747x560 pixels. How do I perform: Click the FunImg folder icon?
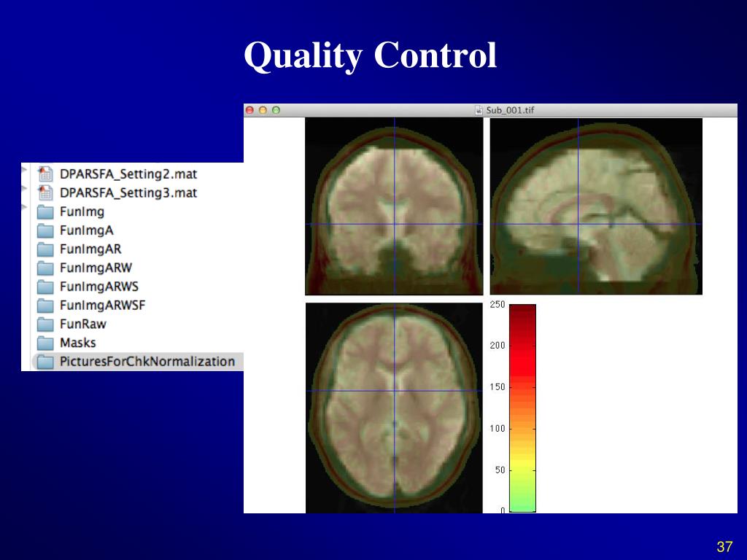(x=45, y=212)
